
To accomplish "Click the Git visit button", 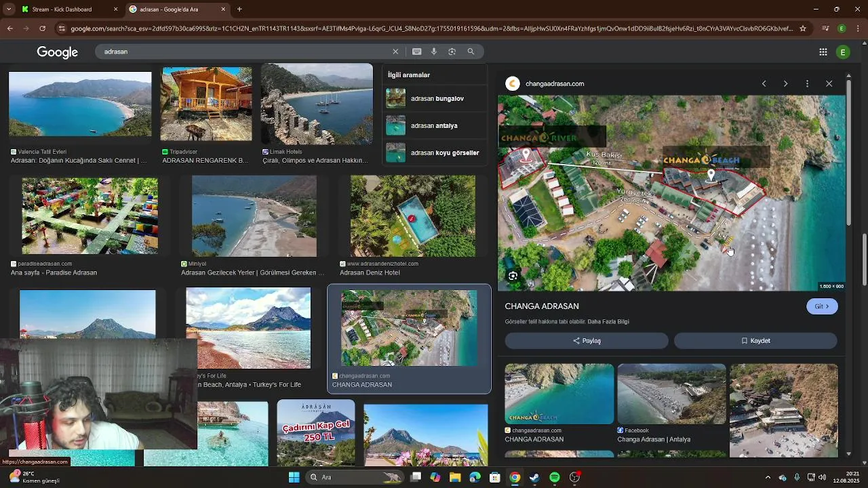I will 822,306.
